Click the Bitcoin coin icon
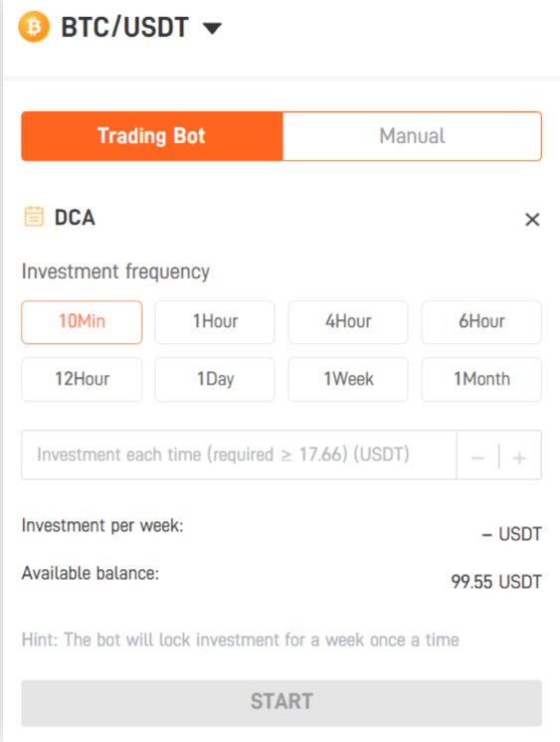This screenshot has height=742, width=560. click(34, 27)
